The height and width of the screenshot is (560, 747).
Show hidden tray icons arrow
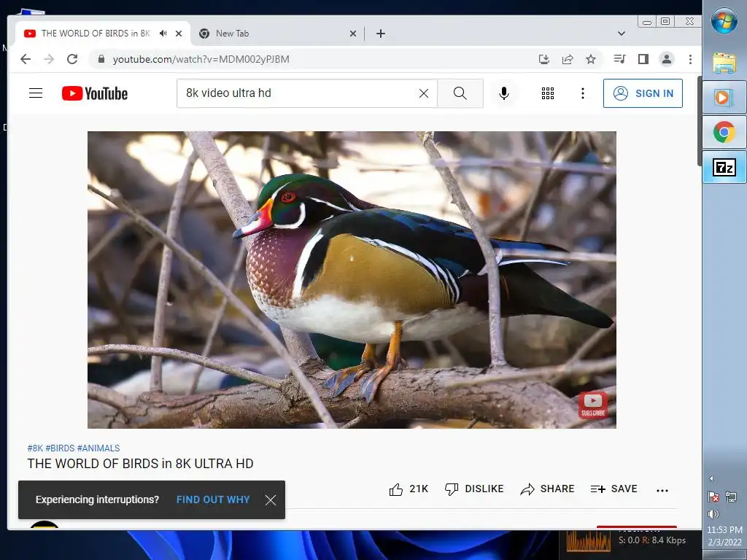pyautogui.click(x=711, y=478)
